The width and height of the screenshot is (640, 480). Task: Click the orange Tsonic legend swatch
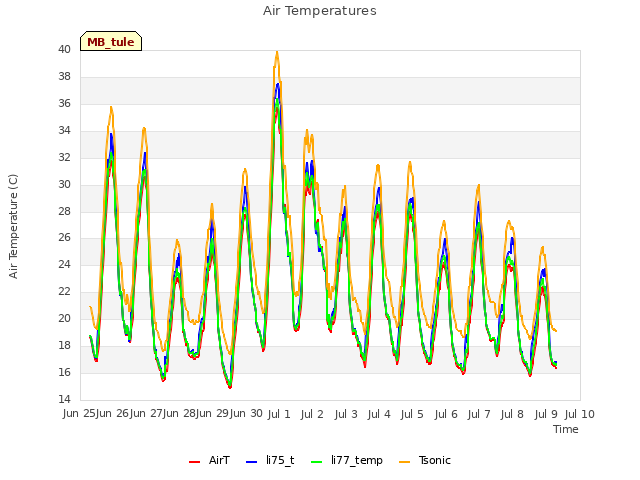[x=404, y=461]
